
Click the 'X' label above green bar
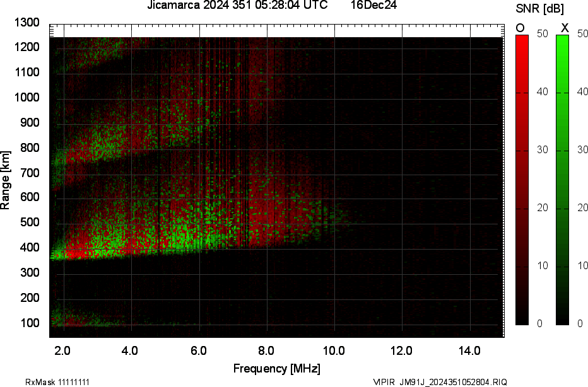(565, 28)
